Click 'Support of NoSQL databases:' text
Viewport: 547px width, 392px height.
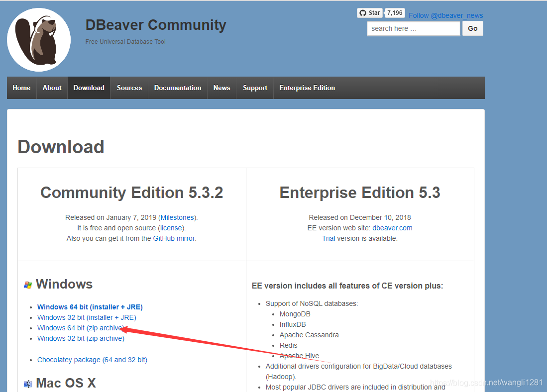(312, 304)
